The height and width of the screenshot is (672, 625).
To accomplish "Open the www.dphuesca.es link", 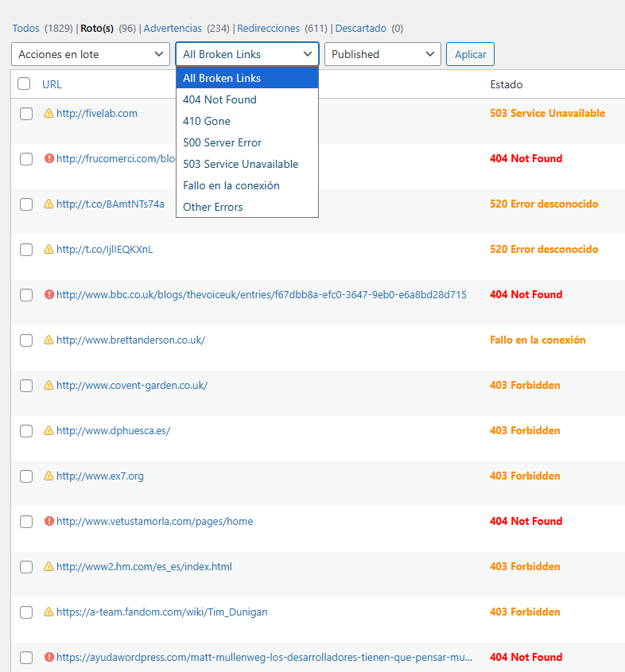I will 113,431.
